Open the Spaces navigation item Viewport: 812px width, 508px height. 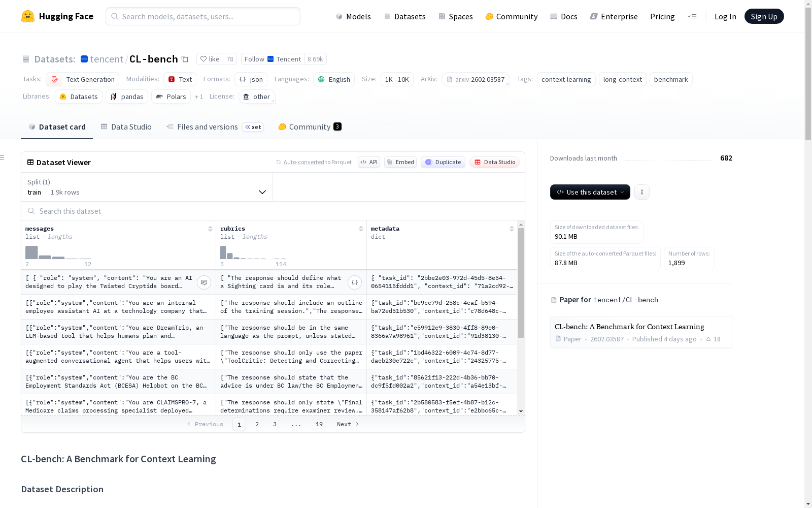point(456,16)
